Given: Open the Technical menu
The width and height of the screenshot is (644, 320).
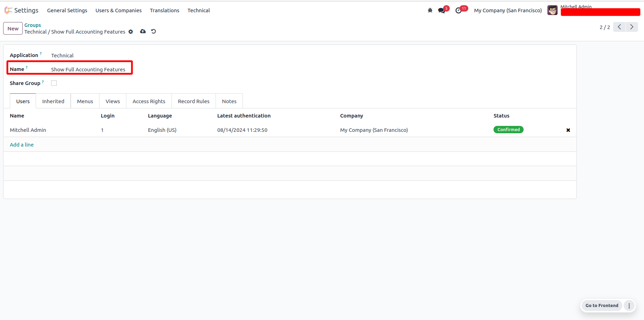Looking at the screenshot, I should point(199,10).
